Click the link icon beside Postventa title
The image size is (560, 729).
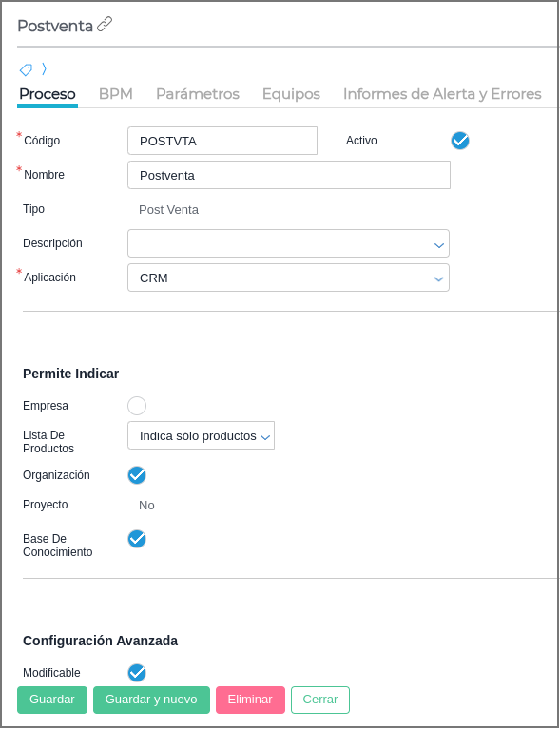[x=105, y=24]
